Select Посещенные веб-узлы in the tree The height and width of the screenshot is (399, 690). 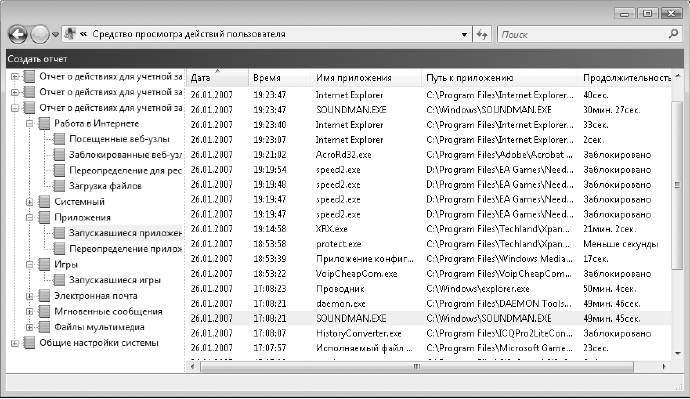coord(119,139)
